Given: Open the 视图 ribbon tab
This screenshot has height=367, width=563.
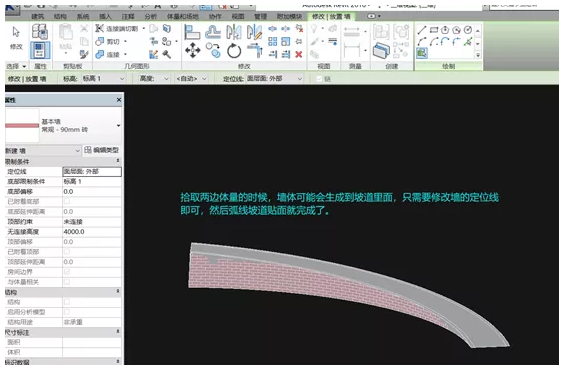Looking at the screenshot, I should (238, 17).
